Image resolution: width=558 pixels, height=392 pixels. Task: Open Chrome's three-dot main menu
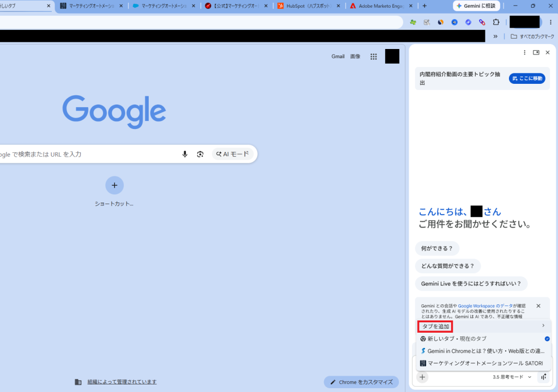click(550, 22)
